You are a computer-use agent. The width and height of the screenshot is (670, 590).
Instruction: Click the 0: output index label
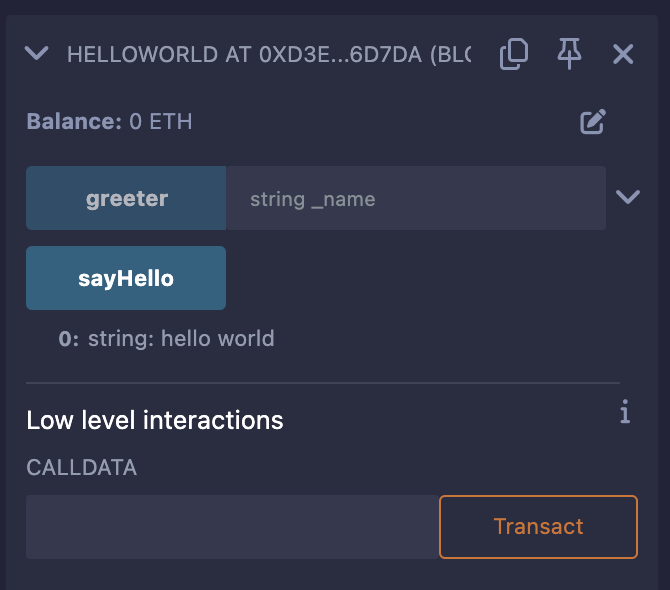click(69, 339)
